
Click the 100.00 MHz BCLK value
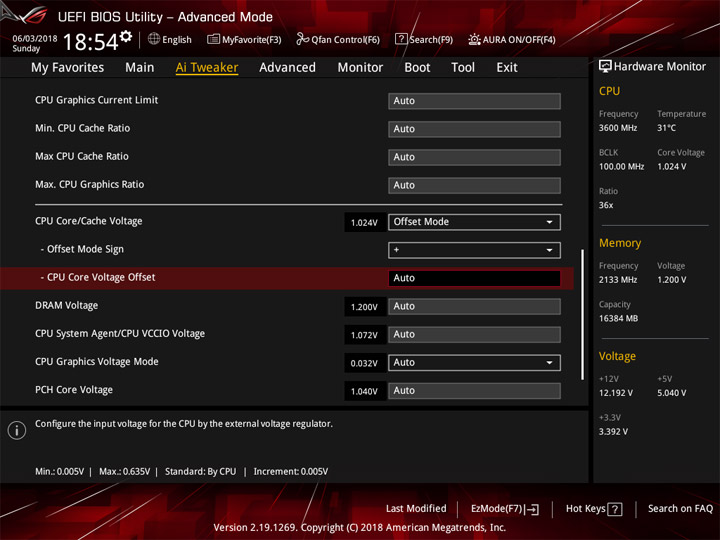coord(621,167)
